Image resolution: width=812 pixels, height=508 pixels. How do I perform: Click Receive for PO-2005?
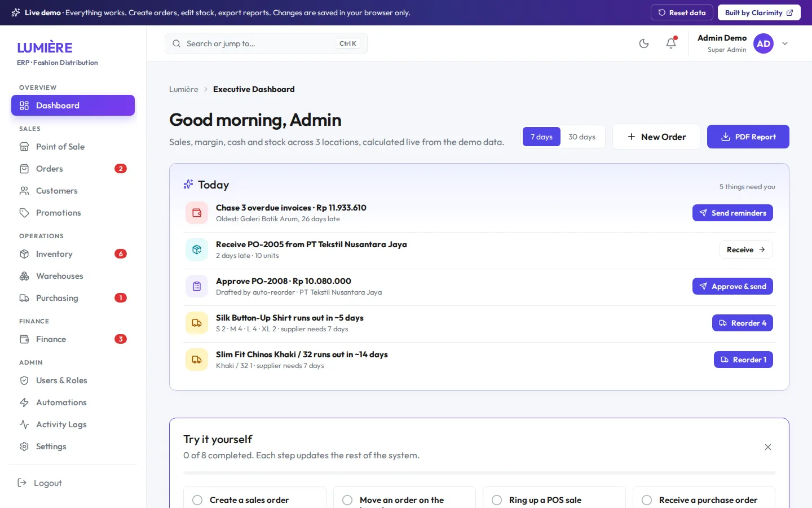point(746,249)
